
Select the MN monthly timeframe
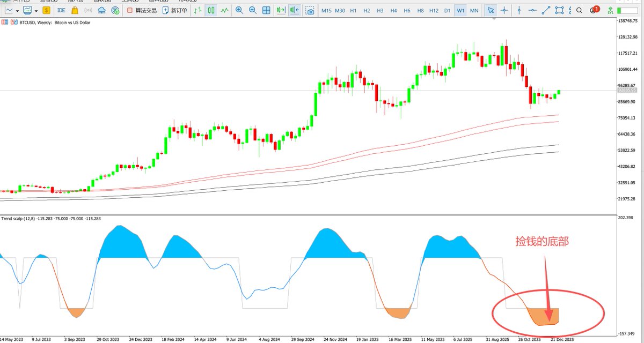click(x=474, y=11)
